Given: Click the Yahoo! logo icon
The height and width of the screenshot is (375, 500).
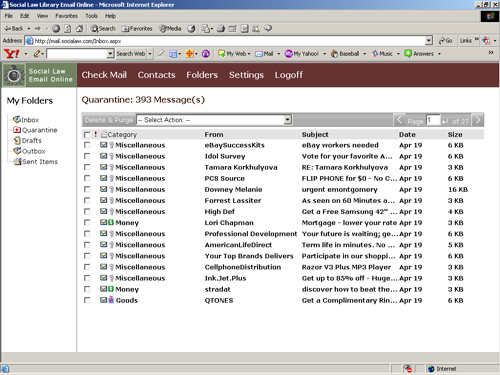Looking at the screenshot, I should 11,53.
